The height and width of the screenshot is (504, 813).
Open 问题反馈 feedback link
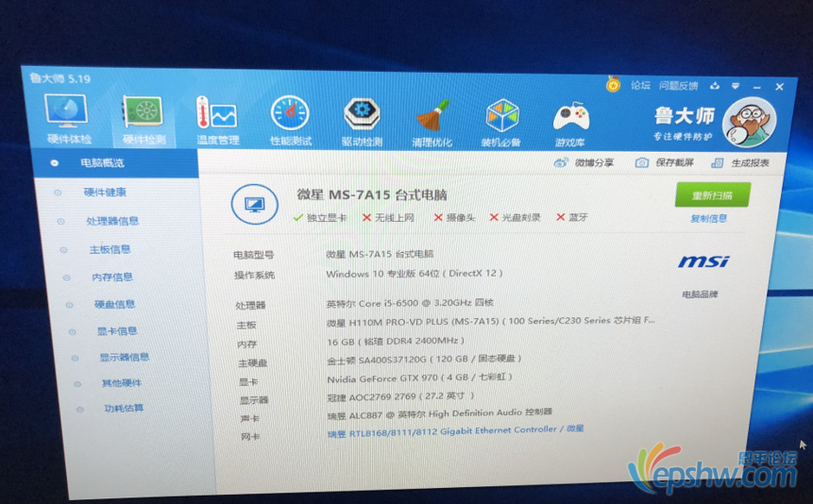678,86
